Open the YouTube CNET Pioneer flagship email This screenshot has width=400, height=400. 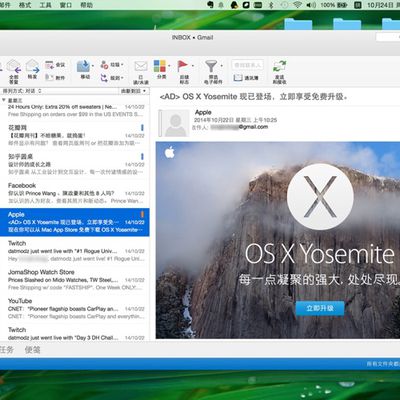coord(75,308)
